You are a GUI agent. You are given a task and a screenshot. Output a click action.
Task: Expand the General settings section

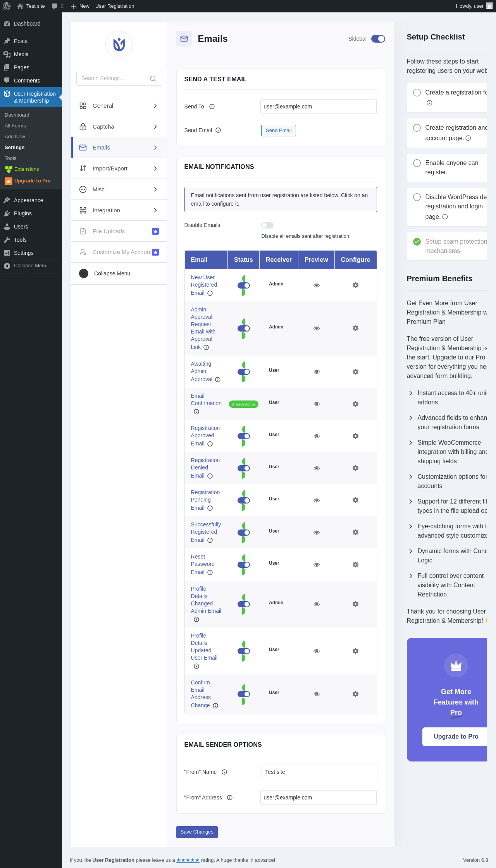(x=119, y=106)
